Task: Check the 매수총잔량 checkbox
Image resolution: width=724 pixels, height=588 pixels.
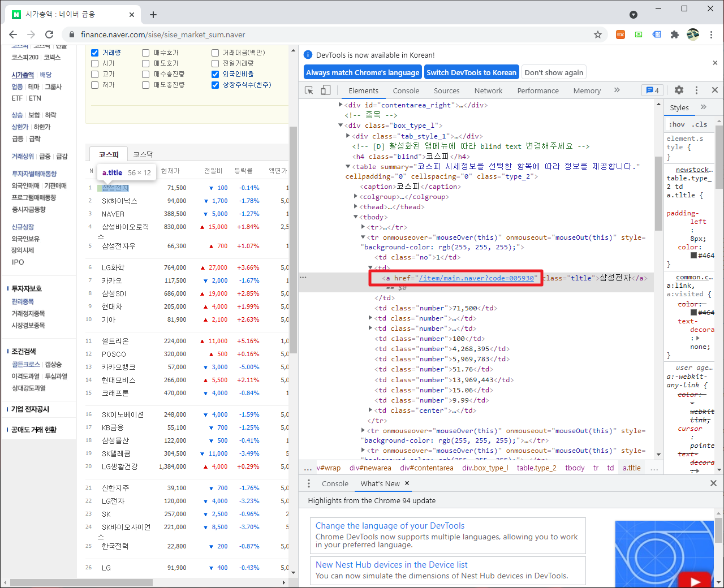Action: point(146,74)
